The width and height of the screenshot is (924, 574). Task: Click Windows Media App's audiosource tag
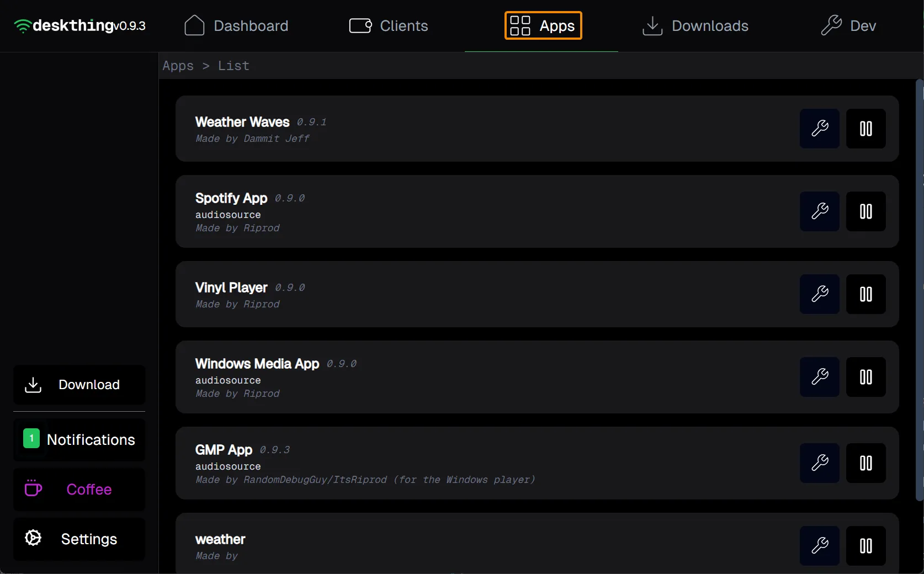228,380
